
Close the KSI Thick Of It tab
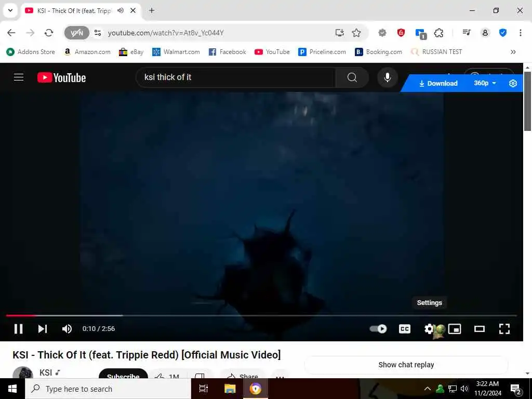point(133,10)
